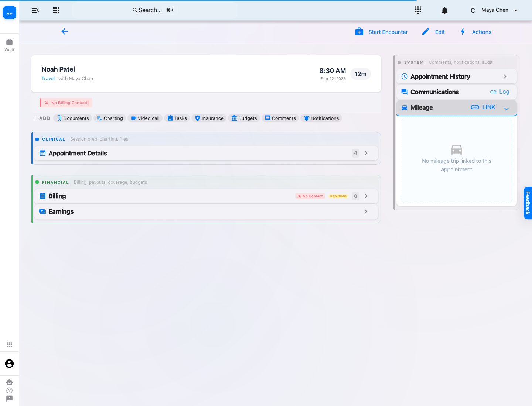
Task: Open the Comments chip
Action: [280, 118]
